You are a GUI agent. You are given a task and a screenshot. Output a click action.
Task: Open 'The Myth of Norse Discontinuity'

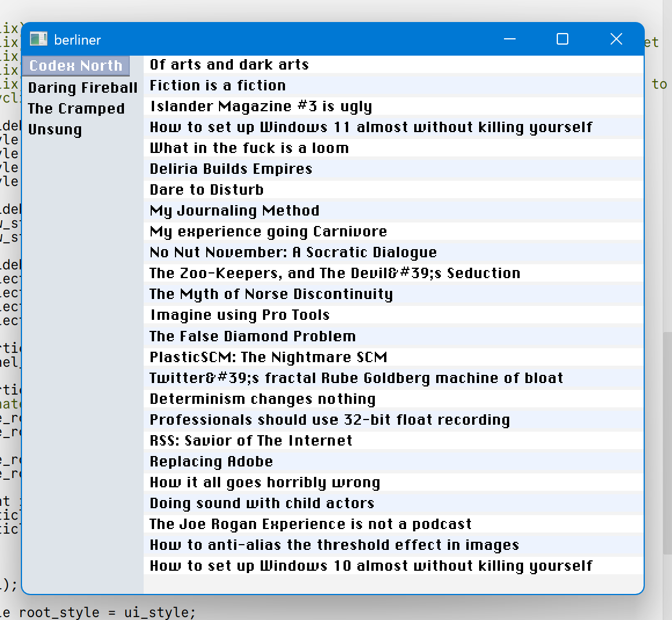271,294
